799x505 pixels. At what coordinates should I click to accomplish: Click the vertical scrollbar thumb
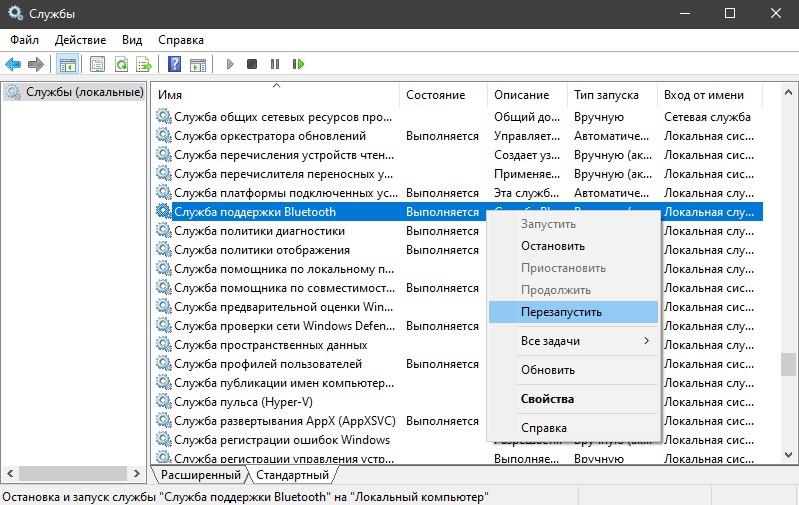click(788, 364)
